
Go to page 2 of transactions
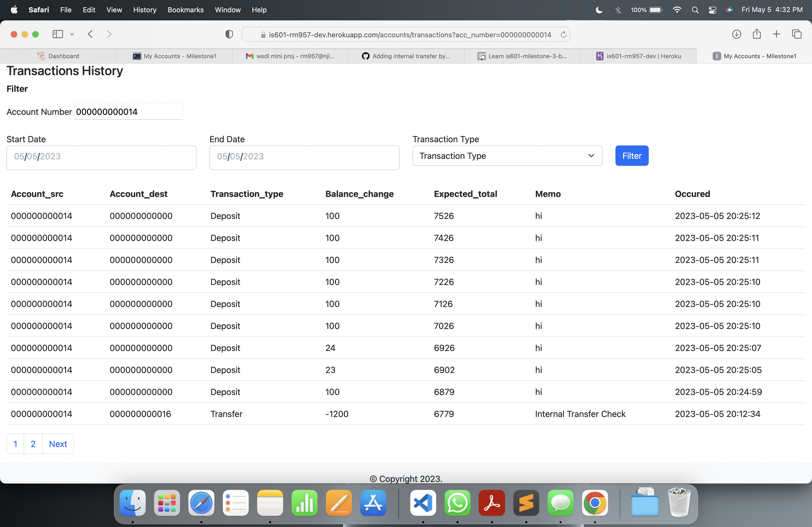pos(33,444)
